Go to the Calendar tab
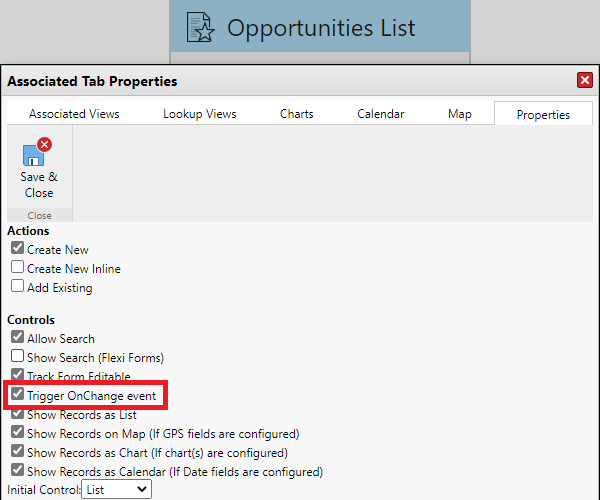This screenshot has width=600, height=500. pos(381,114)
